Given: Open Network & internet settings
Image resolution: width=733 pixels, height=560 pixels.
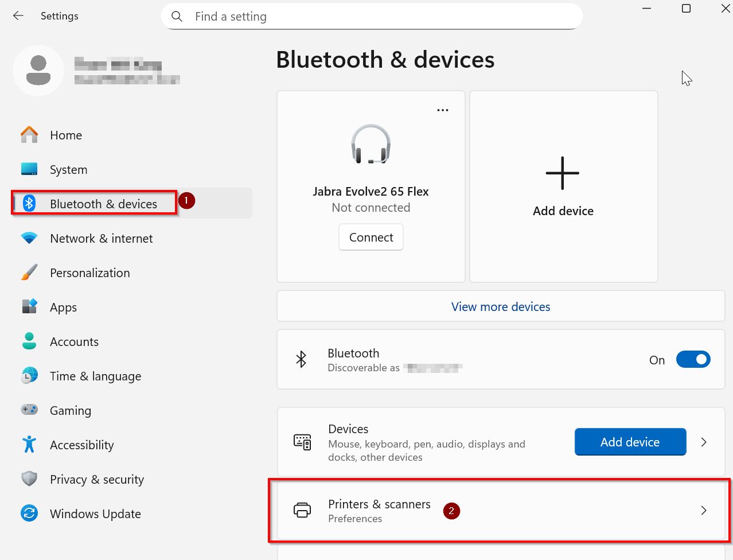Looking at the screenshot, I should [101, 239].
